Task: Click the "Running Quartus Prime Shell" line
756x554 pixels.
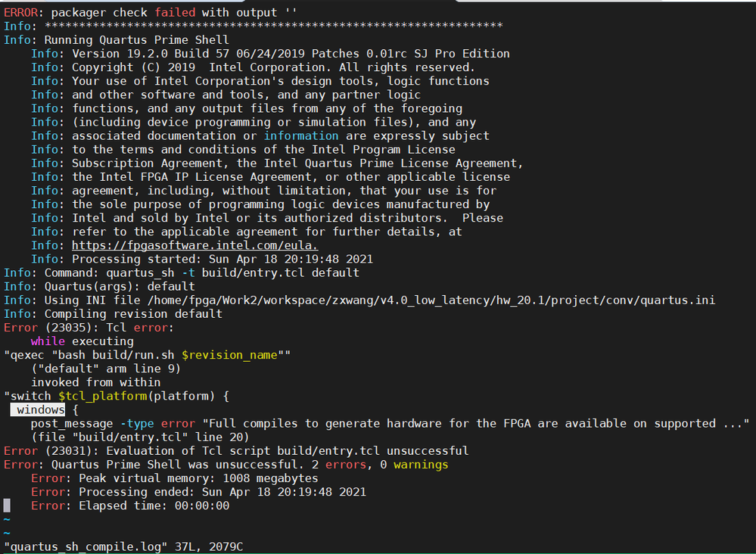Action: coord(117,40)
